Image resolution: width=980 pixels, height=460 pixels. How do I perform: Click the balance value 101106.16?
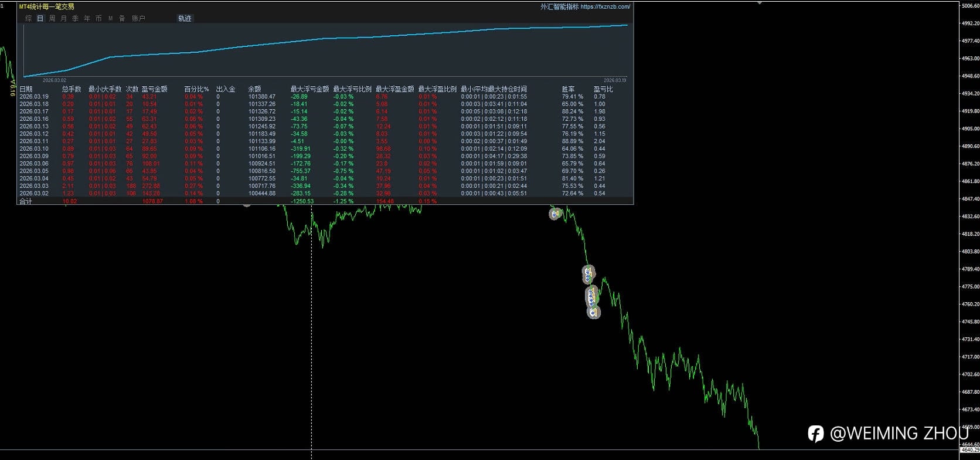261,149
